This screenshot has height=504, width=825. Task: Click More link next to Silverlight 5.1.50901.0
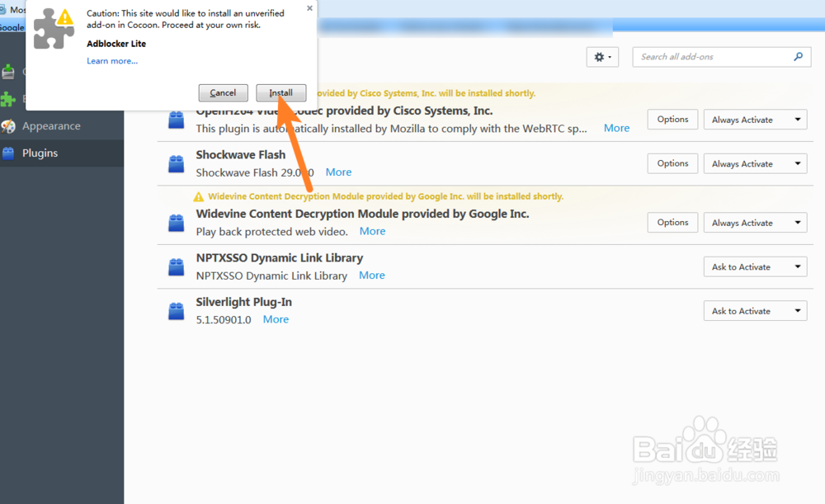click(276, 319)
